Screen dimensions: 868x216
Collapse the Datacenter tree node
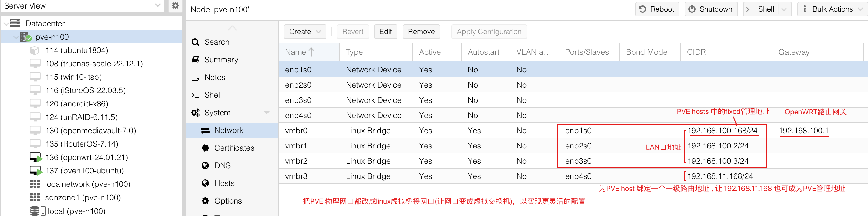pyautogui.click(x=6, y=23)
